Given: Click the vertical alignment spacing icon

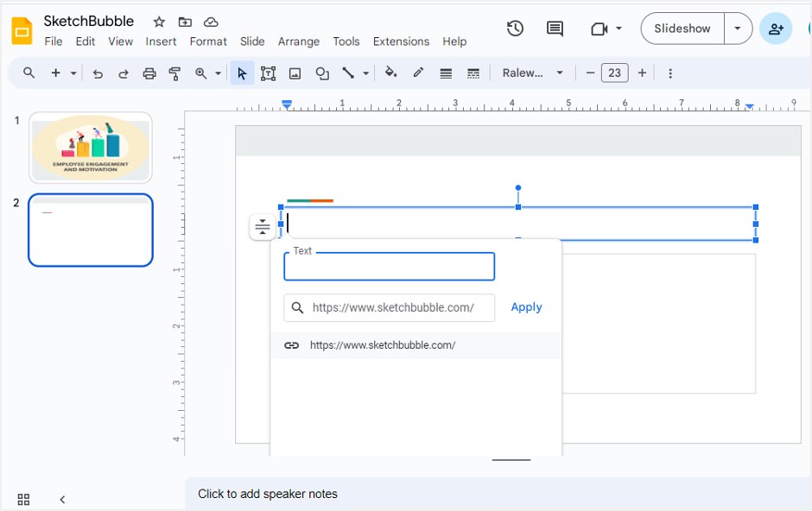Looking at the screenshot, I should pos(262,226).
